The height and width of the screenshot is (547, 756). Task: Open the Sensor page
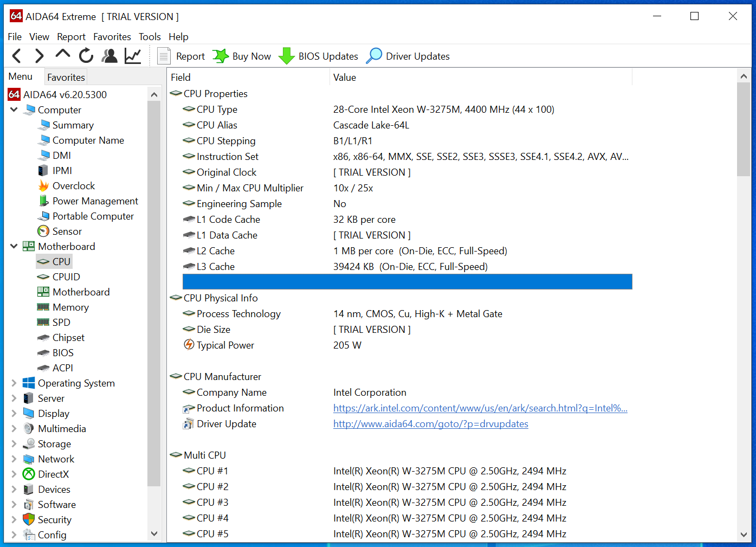point(60,231)
